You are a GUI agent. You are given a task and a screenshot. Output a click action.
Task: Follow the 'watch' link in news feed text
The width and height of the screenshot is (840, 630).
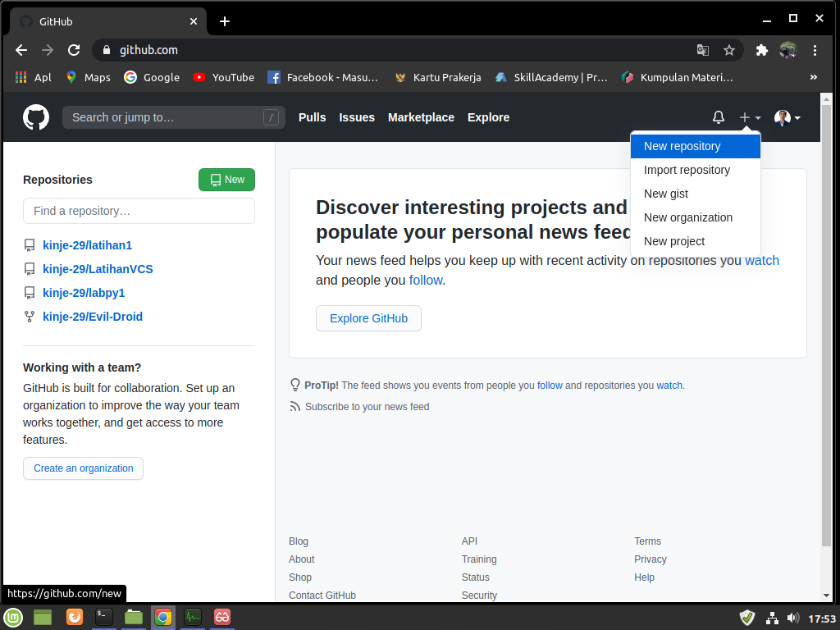point(762,260)
